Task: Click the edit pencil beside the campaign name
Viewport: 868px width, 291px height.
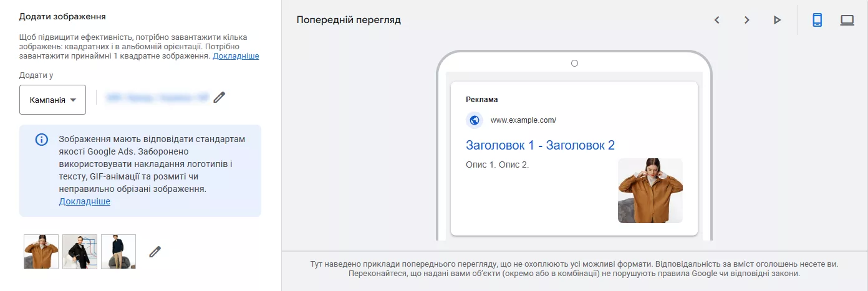Action: [x=219, y=97]
